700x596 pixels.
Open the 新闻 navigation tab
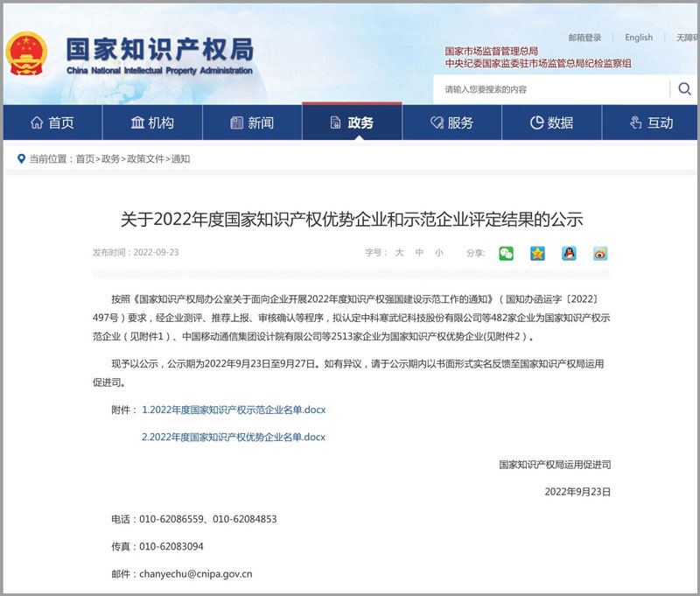click(x=253, y=123)
